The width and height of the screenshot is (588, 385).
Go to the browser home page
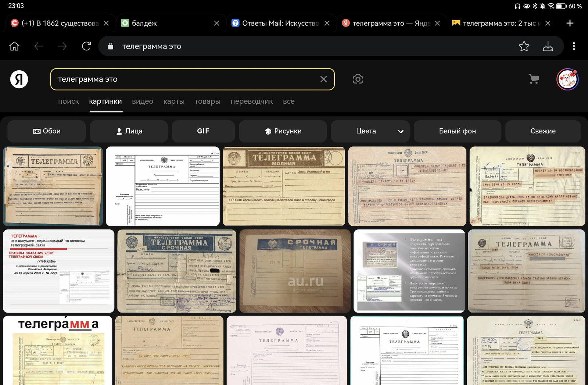pyautogui.click(x=14, y=46)
